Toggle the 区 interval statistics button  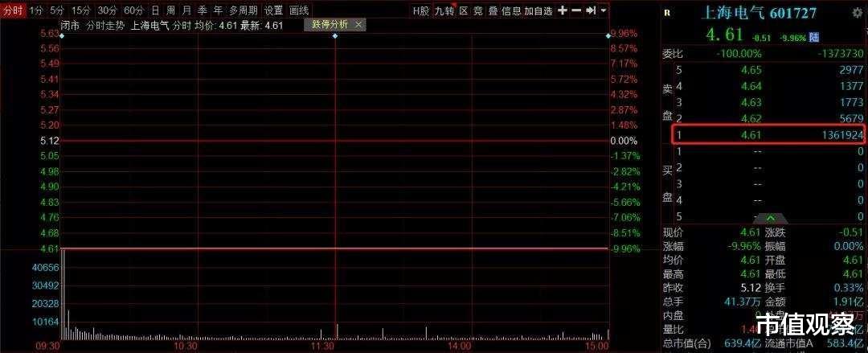[464, 10]
